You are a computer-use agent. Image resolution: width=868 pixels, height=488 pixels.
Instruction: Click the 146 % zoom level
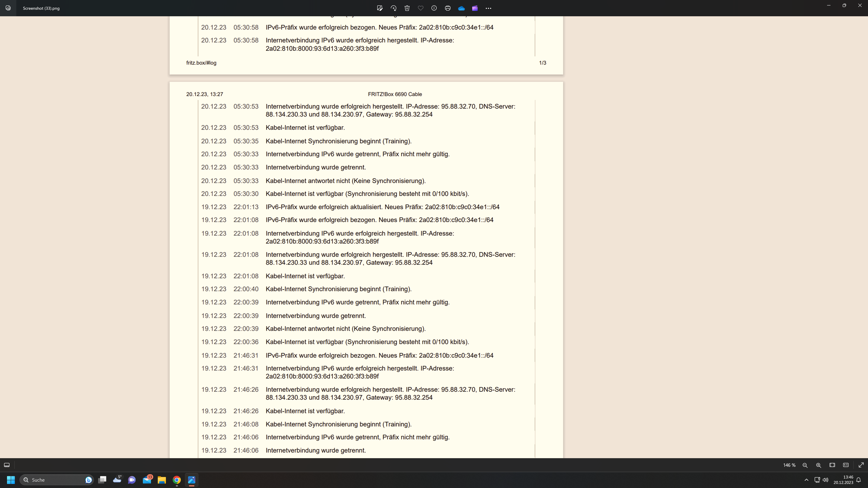tap(789, 465)
